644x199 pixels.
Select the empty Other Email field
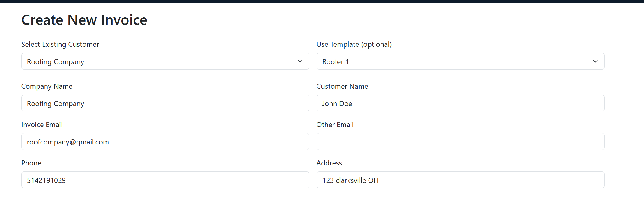[460, 142]
